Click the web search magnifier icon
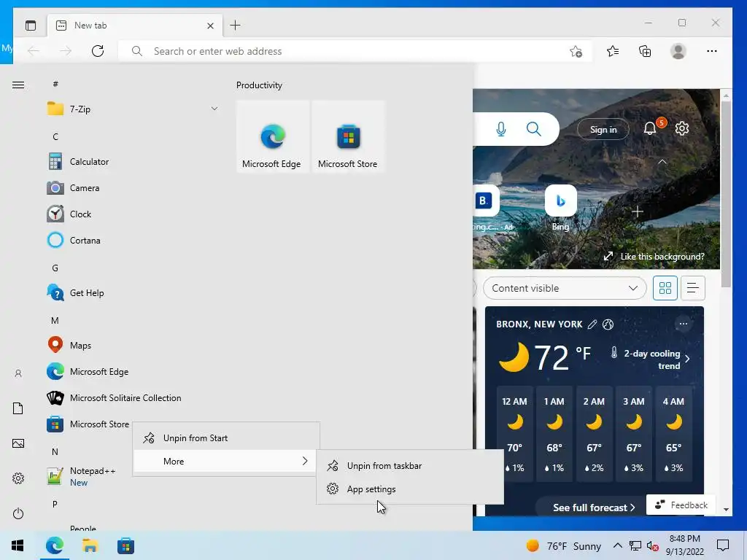The image size is (747, 560). pos(533,129)
